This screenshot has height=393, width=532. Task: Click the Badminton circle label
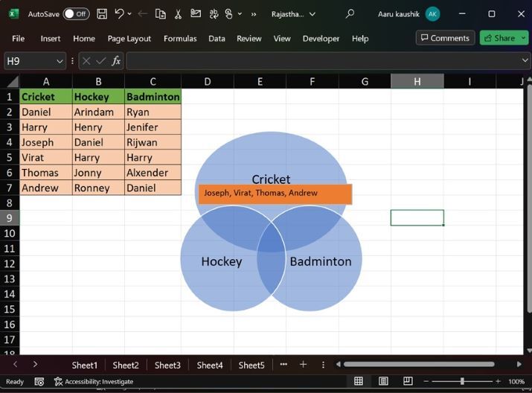coord(320,261)
